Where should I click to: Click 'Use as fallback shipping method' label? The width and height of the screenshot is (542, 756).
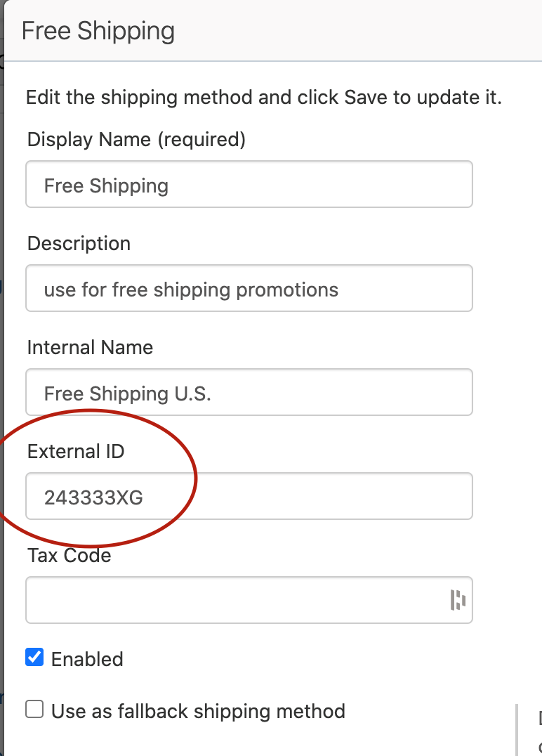point(198,711)
